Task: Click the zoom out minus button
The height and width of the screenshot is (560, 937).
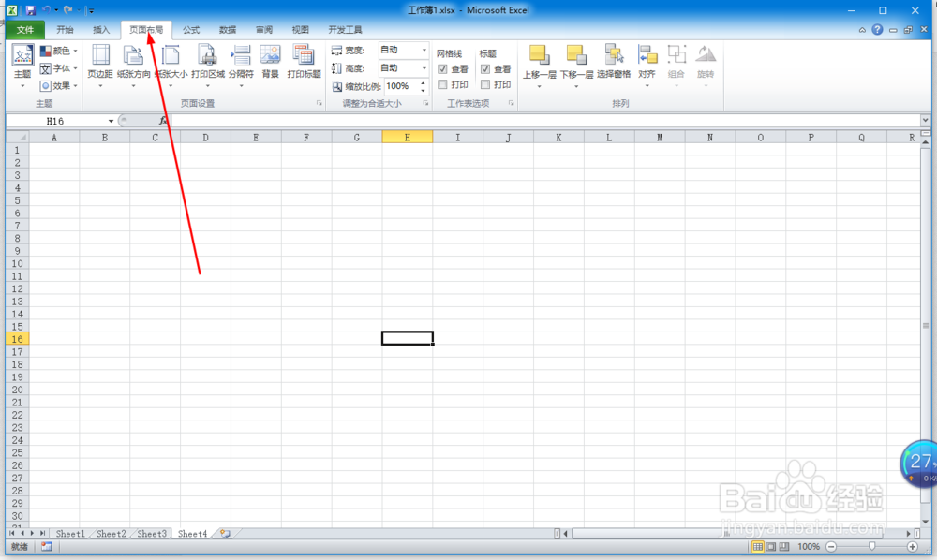Action: (831, 547)
